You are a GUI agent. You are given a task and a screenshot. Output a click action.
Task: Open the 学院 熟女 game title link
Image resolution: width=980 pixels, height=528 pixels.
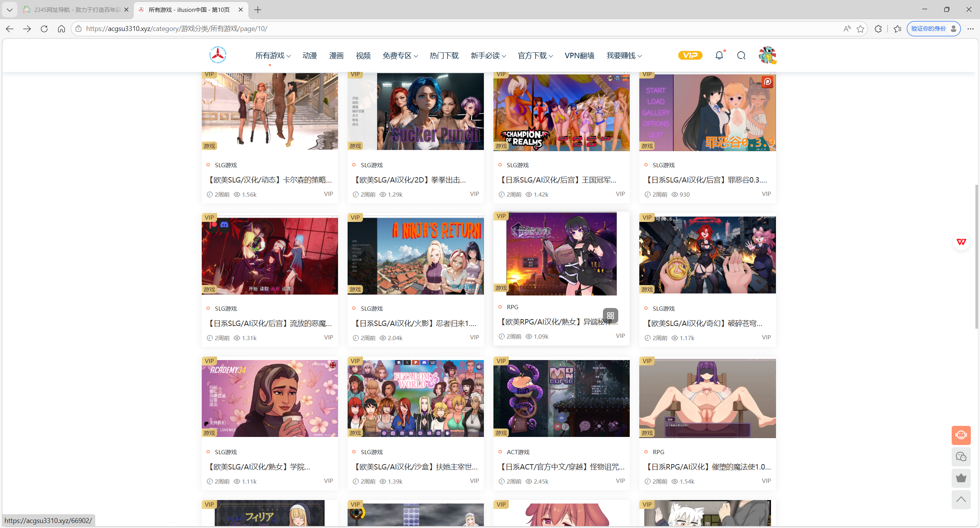pyautogui.click(x=258, y=467)
